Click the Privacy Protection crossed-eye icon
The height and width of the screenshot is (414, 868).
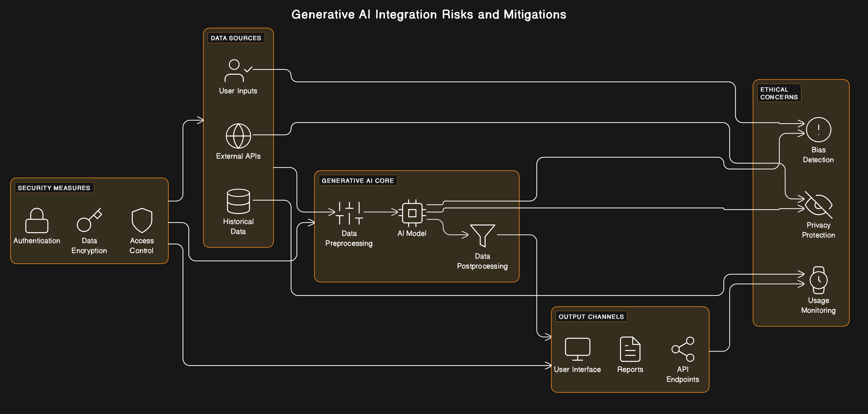(x=818, y=205)
